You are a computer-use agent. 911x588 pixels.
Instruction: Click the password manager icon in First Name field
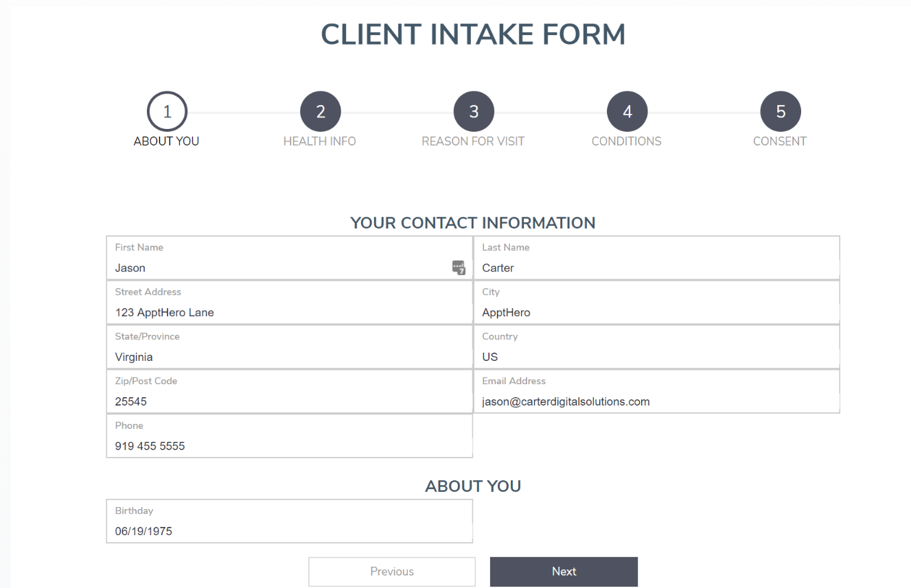tap(458, 268)
